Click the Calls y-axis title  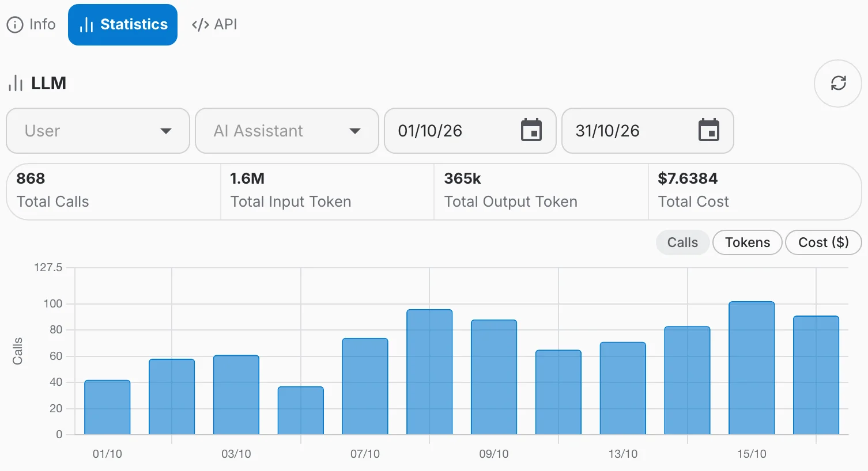pos(17,351)
